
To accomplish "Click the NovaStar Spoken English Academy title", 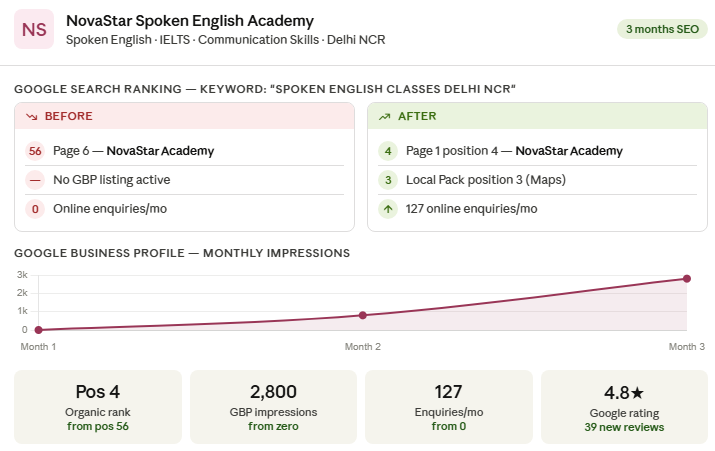I will (x=190, y=21).
